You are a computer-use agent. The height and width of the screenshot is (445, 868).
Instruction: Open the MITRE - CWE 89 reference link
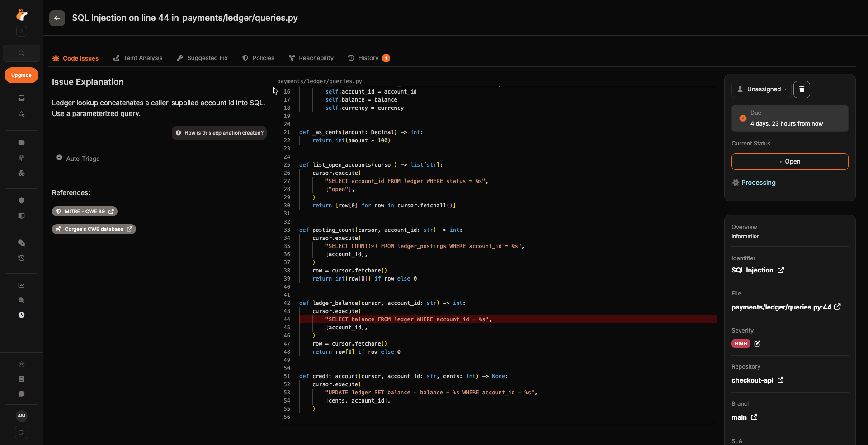(85, 211)
